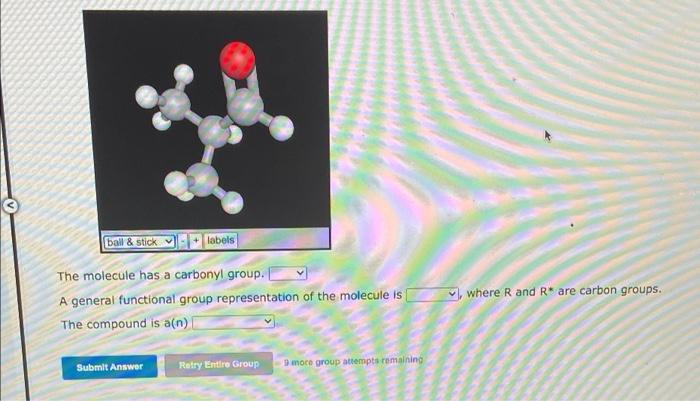Click the "where R and R* are carbon groups." text
Screen dimensions: 700x401
pyautogui.click(x=563, y=291)
